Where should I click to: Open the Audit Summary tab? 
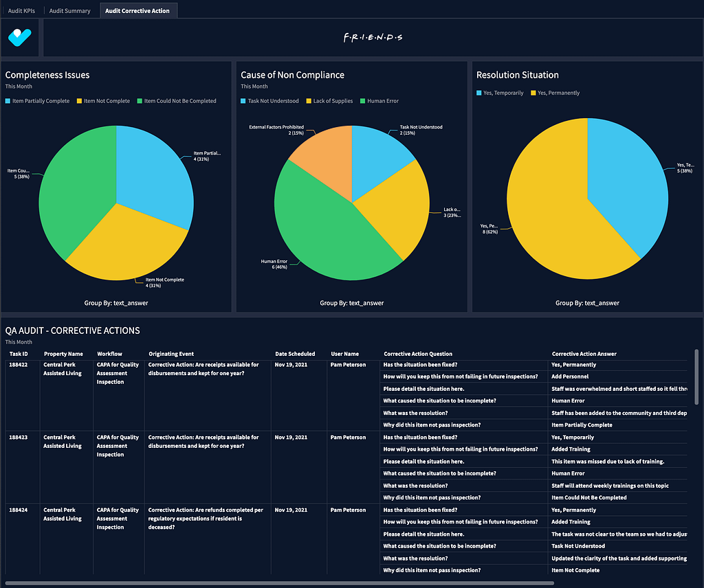click(x=69, y=11)
